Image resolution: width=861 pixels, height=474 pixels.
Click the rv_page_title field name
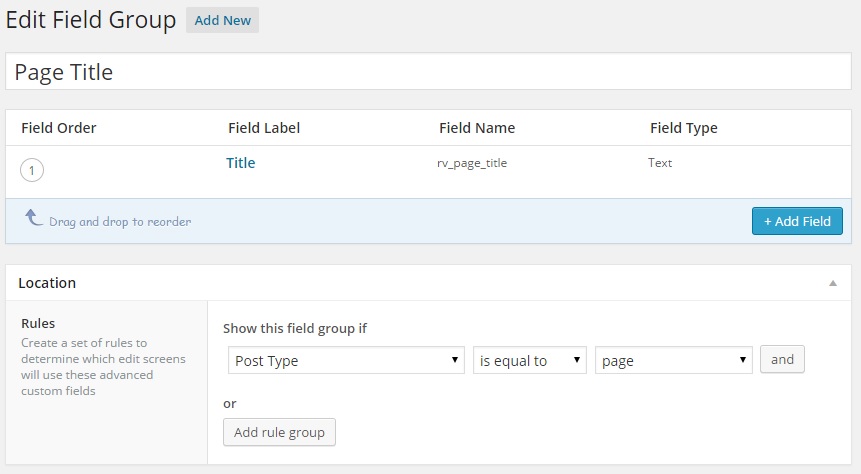tap(465, 163)
